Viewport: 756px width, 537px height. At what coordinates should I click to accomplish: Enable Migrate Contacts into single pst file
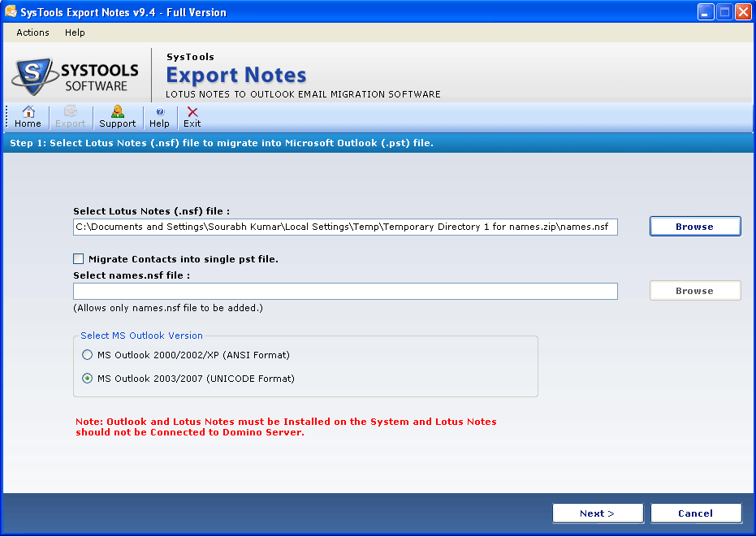point(79,259)
